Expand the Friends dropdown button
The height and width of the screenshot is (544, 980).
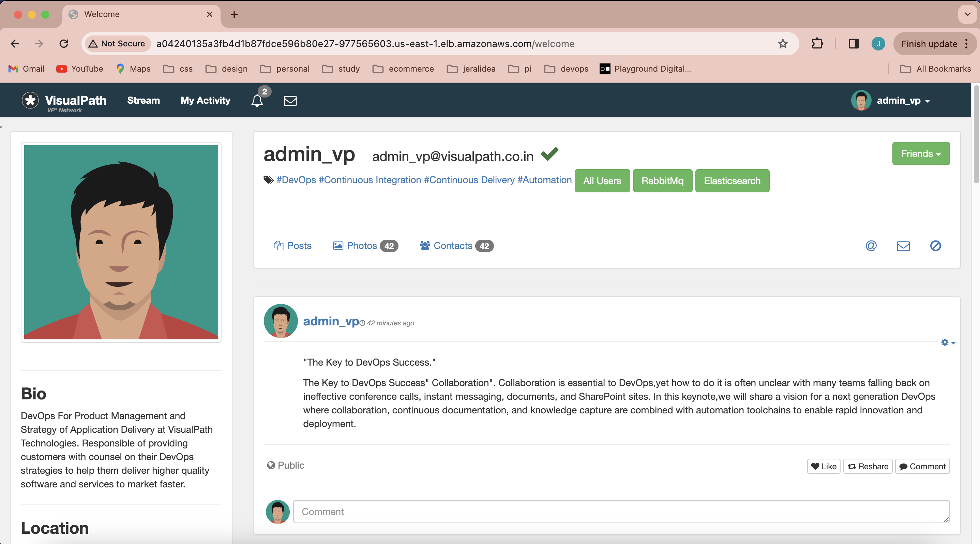921,153
